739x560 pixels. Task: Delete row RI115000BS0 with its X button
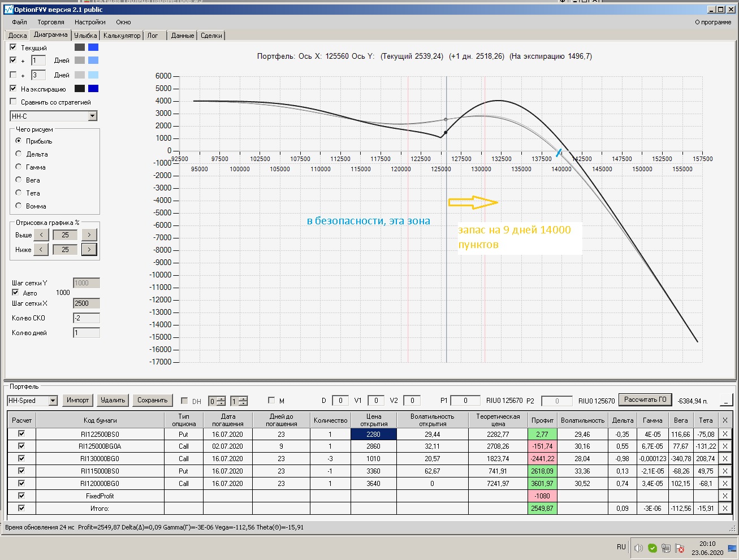(x=725, y=471)
